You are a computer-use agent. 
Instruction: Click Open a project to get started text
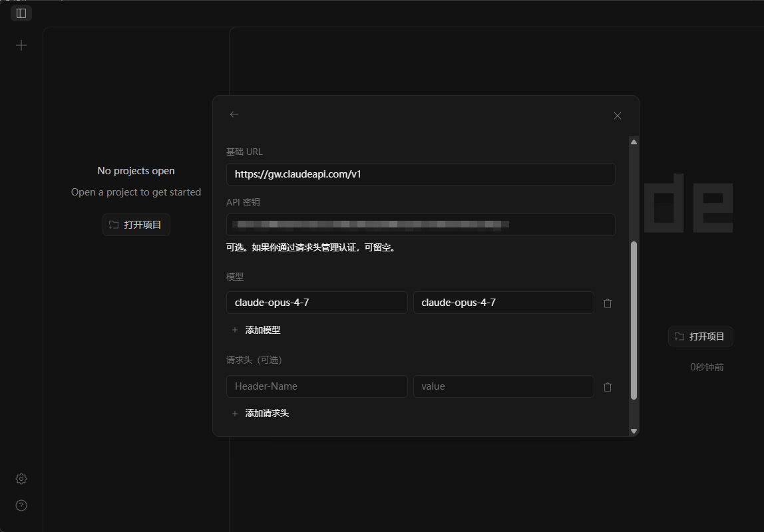click(x=136, y=192)
